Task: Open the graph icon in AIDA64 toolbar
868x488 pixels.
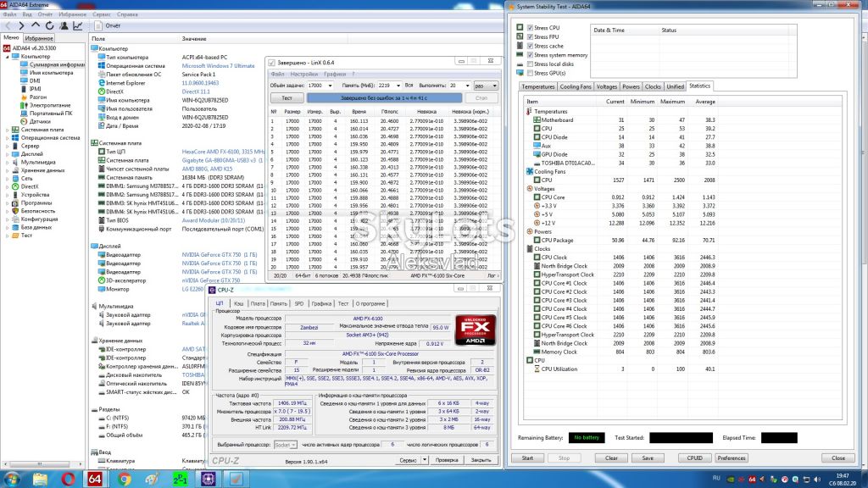Action: [x=77, y=25]
